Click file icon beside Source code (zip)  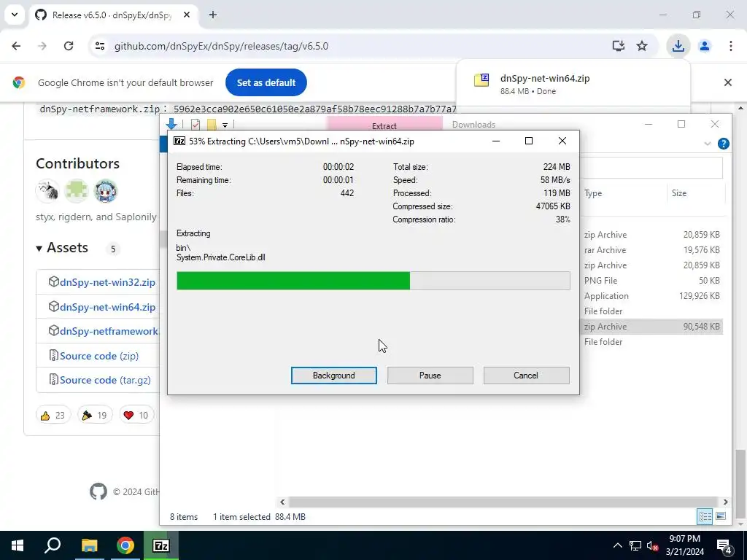pos(53,355)
